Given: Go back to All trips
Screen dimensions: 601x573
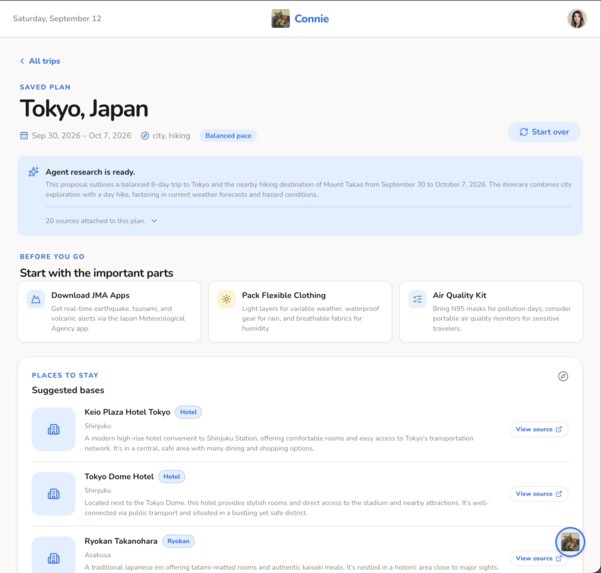Looking at the screenshot, I should [x=40, y=61].
